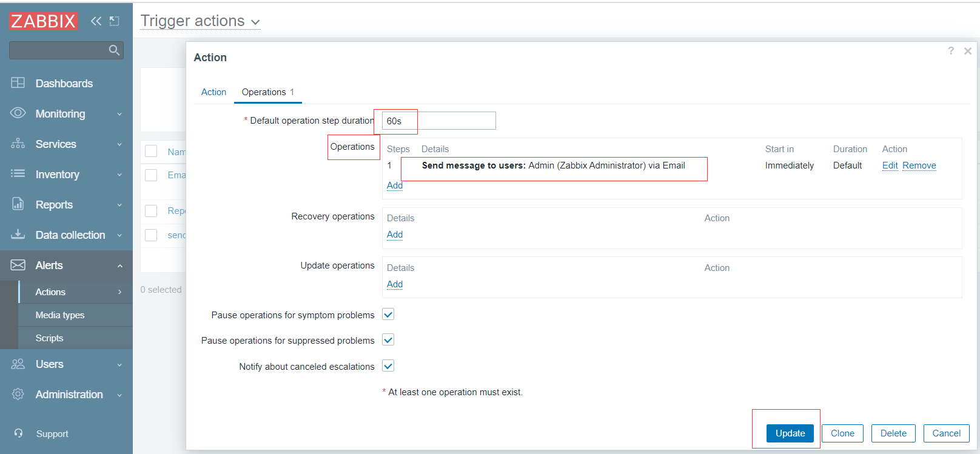Image resolution: width=980 pixels, height=454 pixels.
Task: Click the Dashboards icon
Action: (18, 82)
